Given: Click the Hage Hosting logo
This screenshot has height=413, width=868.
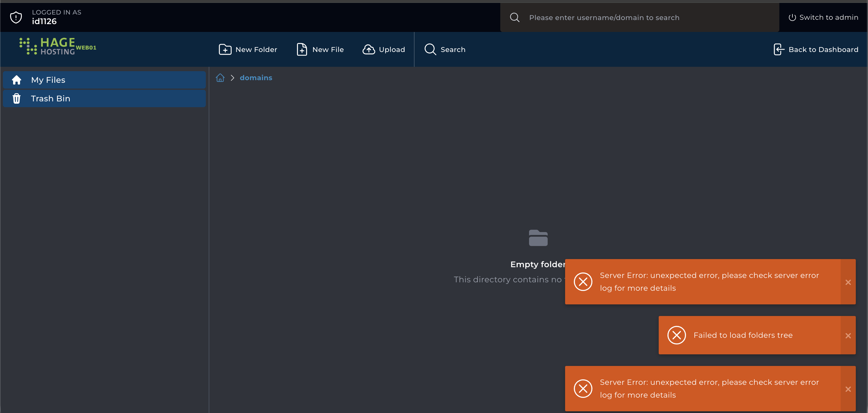Looking at the screenshot, I should pos(58,46).
